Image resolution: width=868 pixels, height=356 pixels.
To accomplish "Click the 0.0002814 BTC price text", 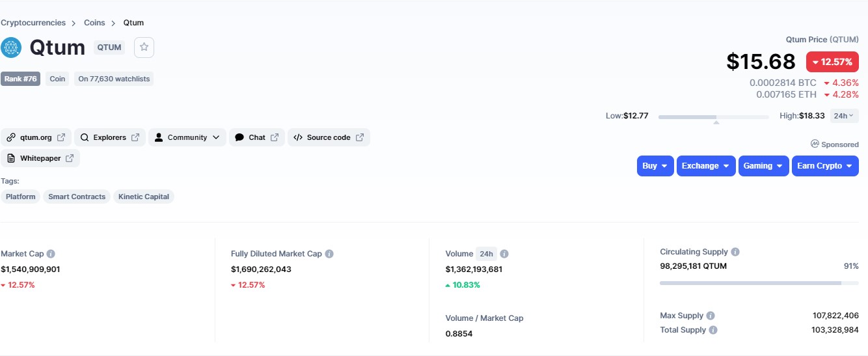I will coord(783,83).
